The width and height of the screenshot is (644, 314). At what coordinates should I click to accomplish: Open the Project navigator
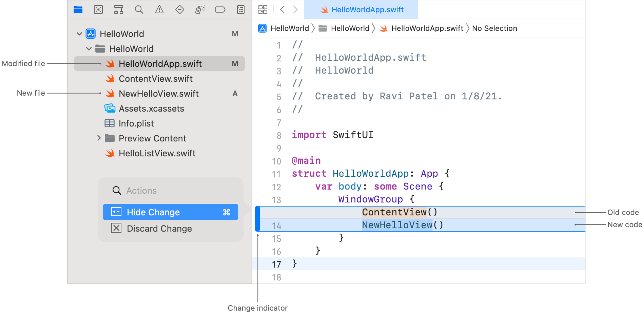click(78, 9)
